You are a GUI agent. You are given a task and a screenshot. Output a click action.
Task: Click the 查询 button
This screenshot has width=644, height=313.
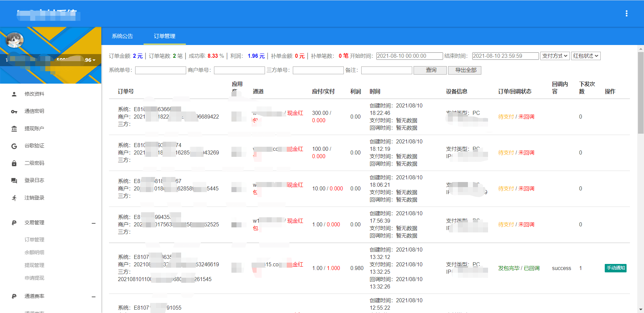tap(430, 70)
